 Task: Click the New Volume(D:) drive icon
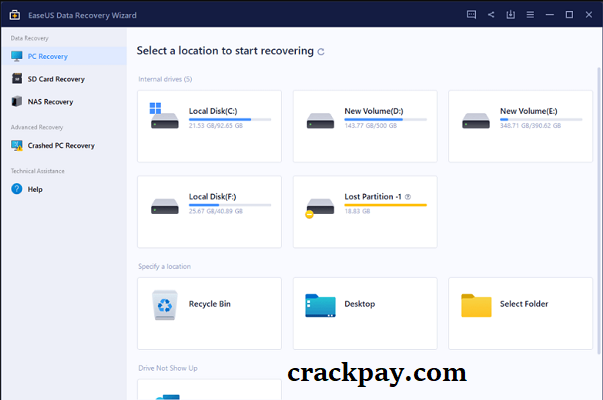coord(320,120)
